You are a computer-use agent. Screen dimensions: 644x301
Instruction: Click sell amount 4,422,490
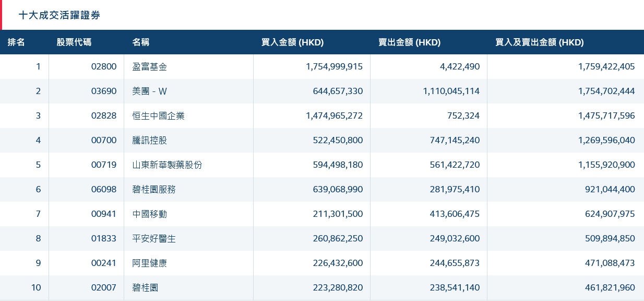[460, 67]
